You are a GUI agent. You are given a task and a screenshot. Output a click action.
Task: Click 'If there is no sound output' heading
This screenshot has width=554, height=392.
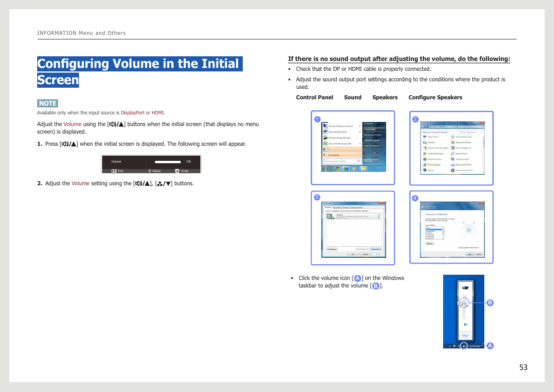pyautogui.click(x=399, y=59)
